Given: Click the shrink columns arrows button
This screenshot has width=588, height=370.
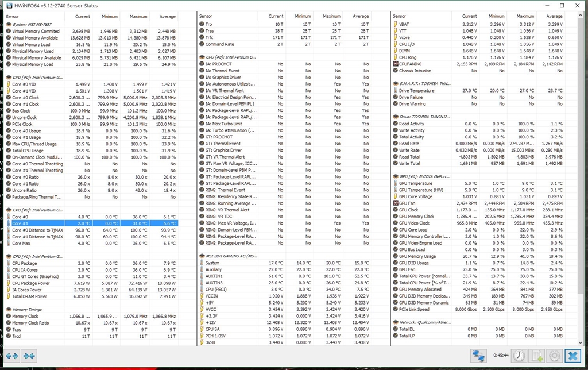Looking at the screenshot, I should [30, 356].
